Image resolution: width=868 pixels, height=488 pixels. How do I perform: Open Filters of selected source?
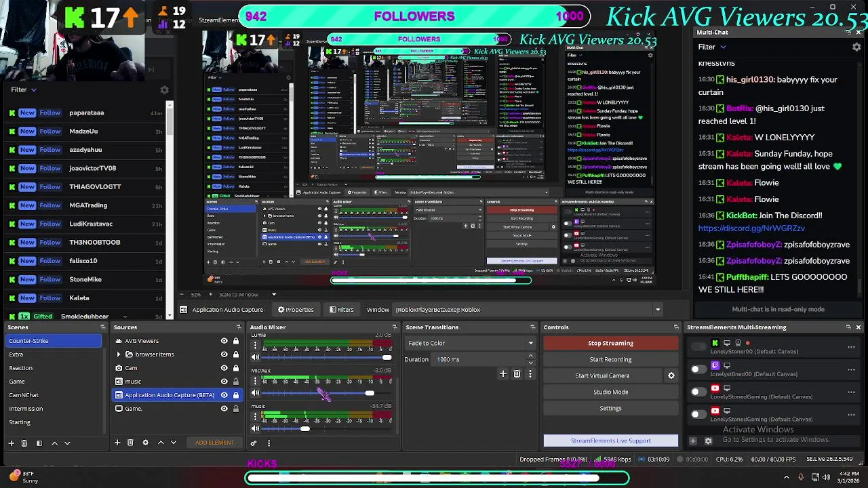341,310
